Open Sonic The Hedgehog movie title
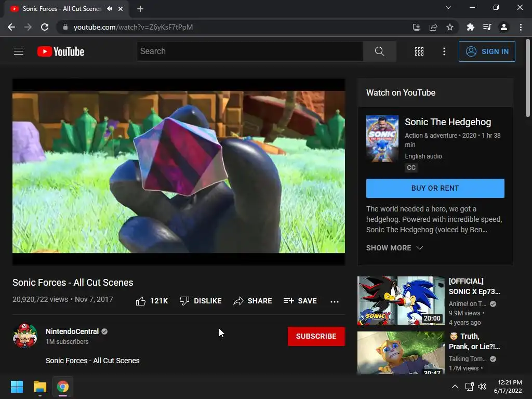This screenshot has height=399, width=532. click(448, 122)
